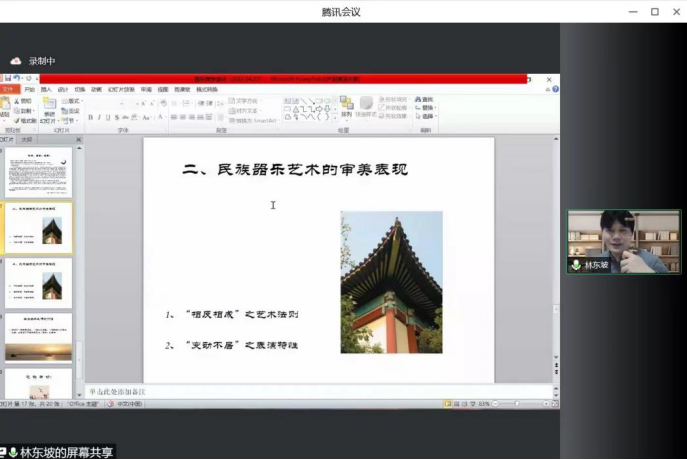
Task: Switch to the 大纲 outline pane tab
Action: tap(27, 140)
